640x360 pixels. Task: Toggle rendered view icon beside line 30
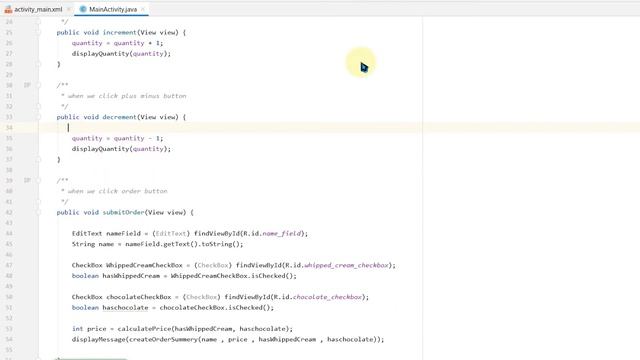(x=27, y=85)
